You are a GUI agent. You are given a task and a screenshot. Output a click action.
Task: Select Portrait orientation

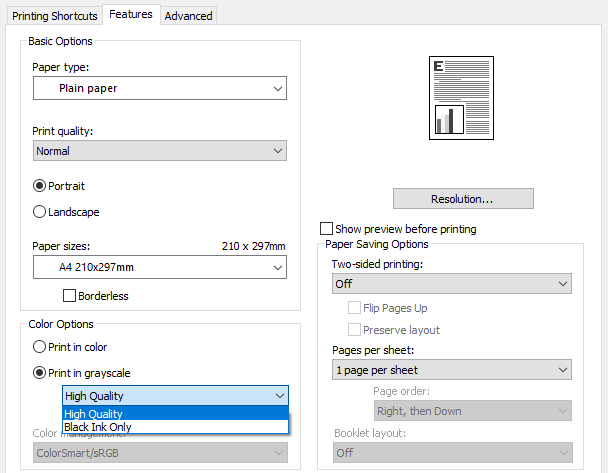tap(40, 186)
